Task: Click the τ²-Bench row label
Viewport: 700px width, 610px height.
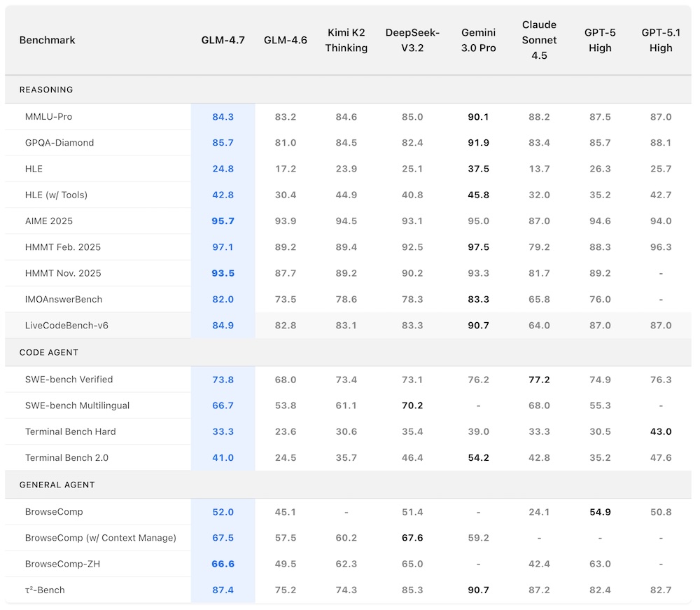Action: point(45,590)
